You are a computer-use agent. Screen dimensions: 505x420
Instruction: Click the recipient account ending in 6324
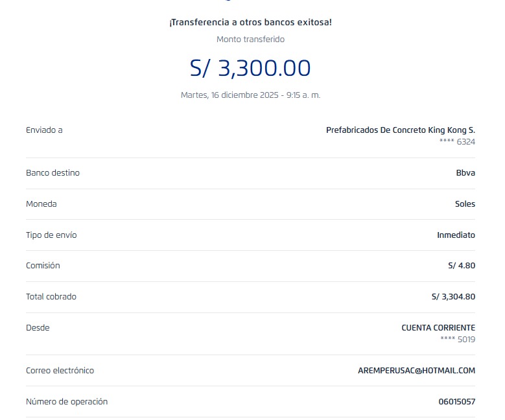point(458,141)
